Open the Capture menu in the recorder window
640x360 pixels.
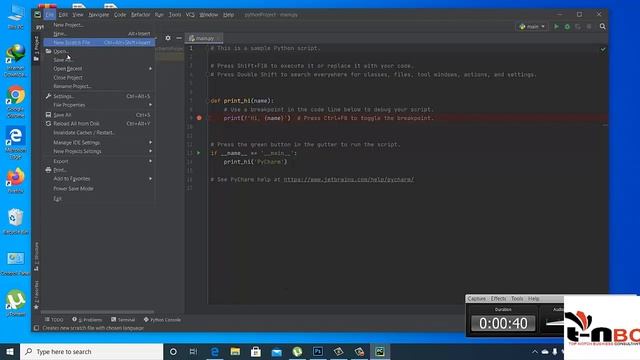point(476,299)
